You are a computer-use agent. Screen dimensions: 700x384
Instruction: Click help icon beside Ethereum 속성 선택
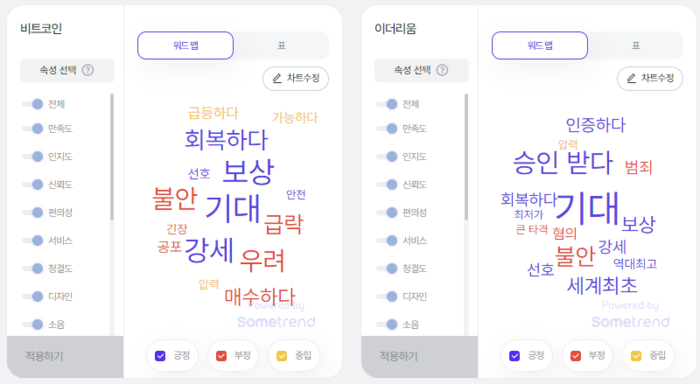click(442, 70)
